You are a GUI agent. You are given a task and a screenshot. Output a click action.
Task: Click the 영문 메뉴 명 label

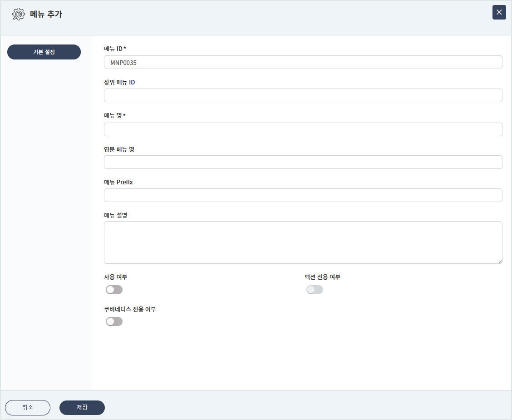point(119,149)
